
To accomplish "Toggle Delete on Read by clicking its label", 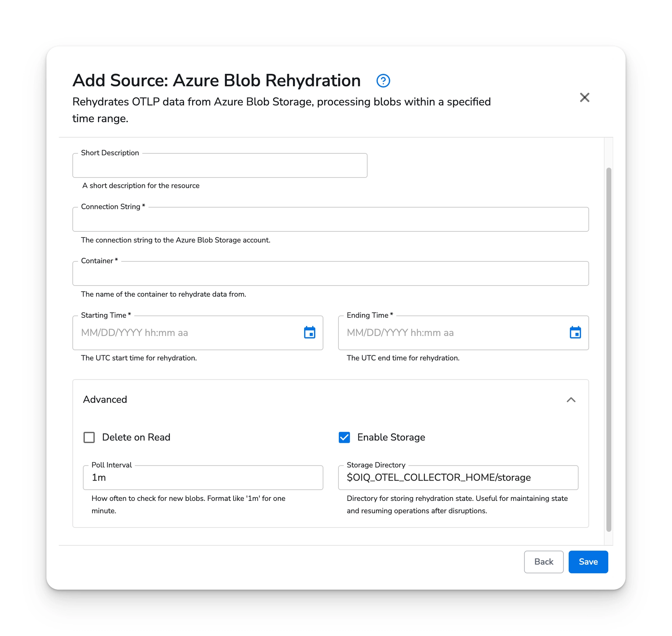I will (136, 437).
